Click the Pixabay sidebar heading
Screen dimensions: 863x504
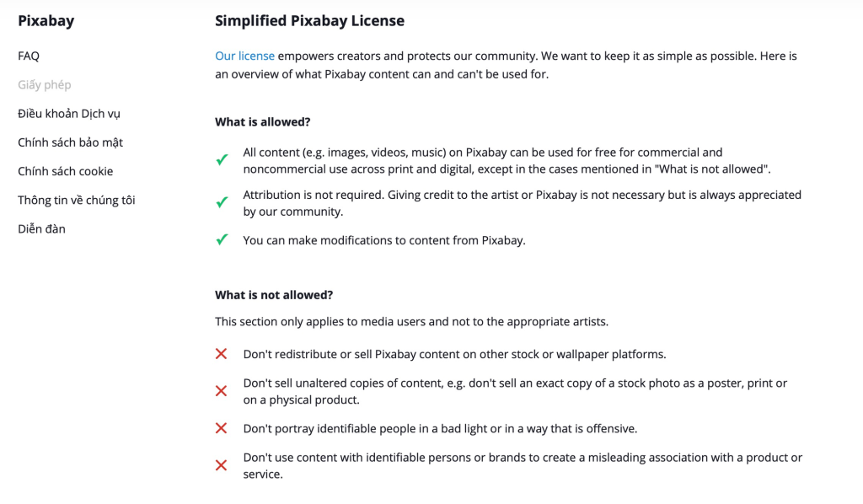[x=46, y=21]
